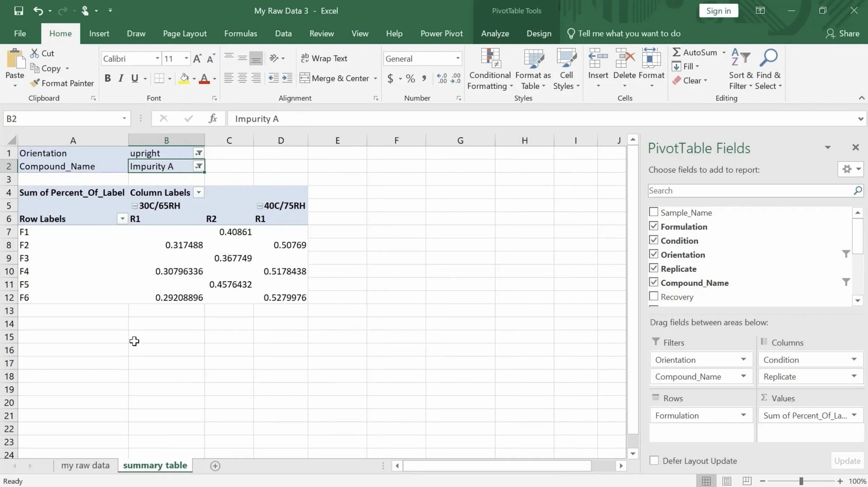Click the yellow fill color button

click(184, 79)
